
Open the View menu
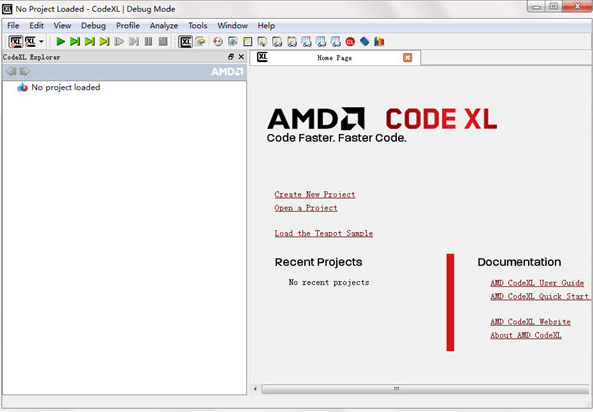pyautogui.click(x=62, y=26)
